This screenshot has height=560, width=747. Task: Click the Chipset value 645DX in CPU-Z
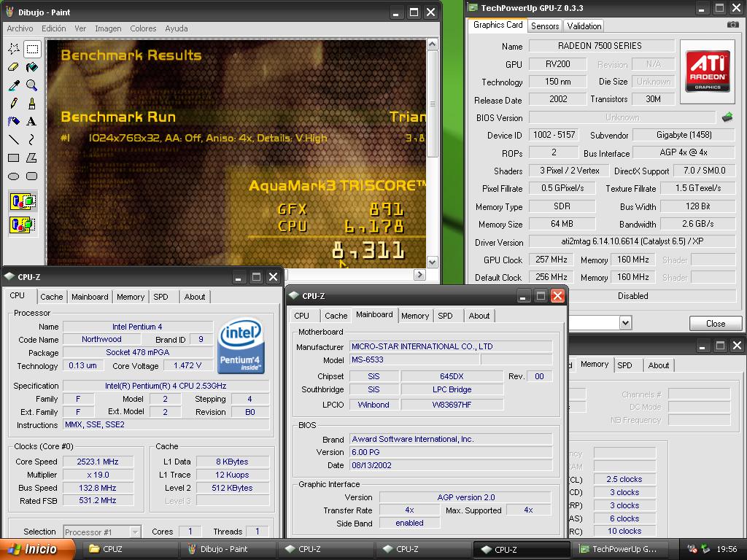(452, 376)
